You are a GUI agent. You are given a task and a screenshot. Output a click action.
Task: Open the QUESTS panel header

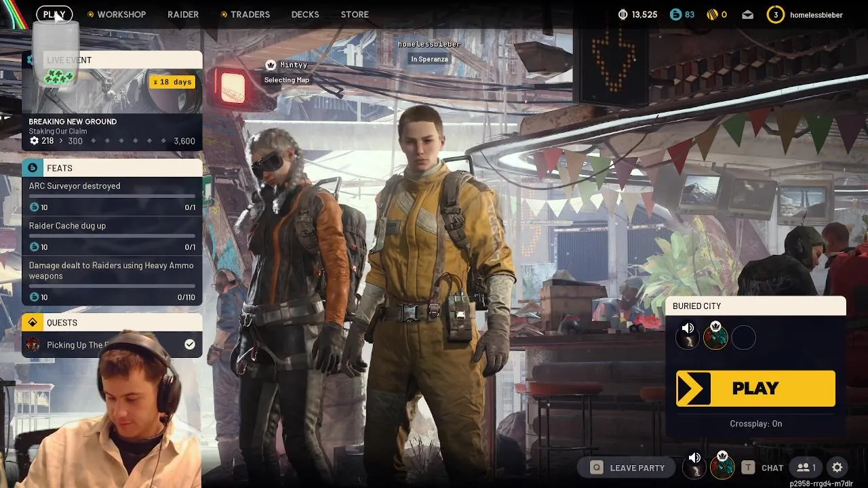pyautogui.click(x=112, y=323)
